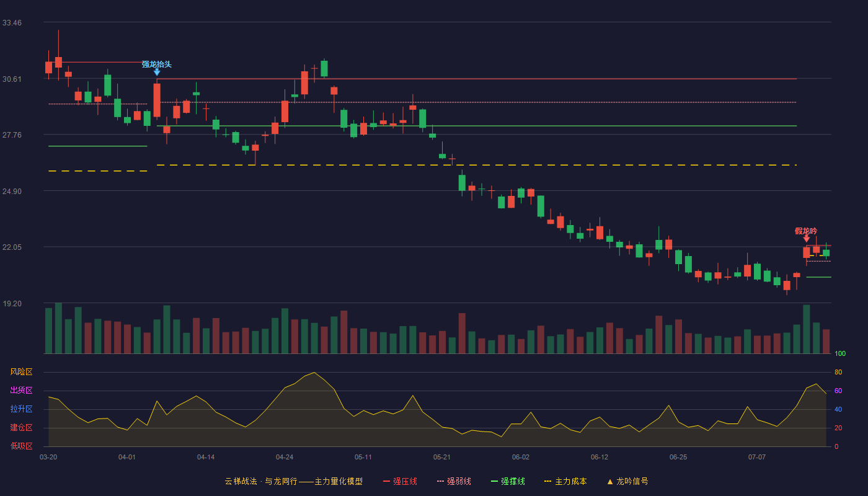Toggle the 强撑线 legend entry
The image size is (868, 496).
point(508,481)
